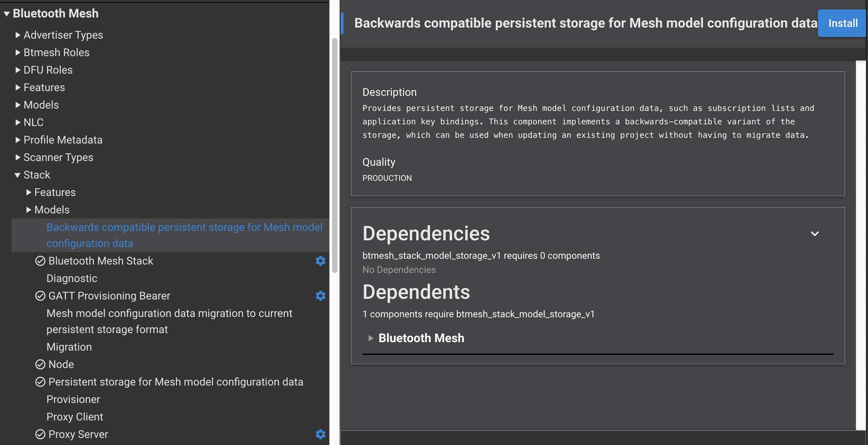Select the Diagnostic component

[72, 278]
